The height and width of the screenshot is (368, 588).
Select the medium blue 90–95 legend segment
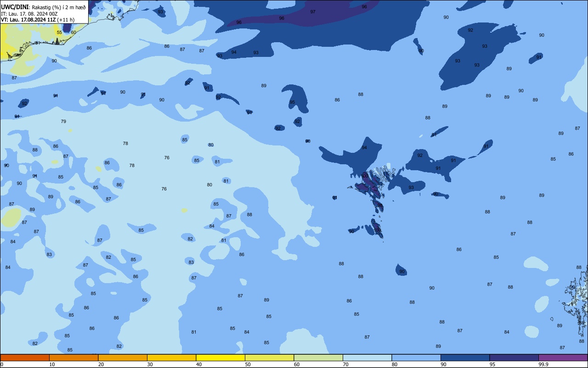(x=465, y=357)
